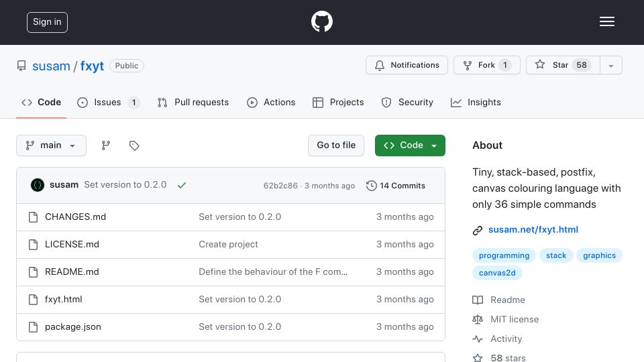
Task: Expand the star lists dropdown arrow
Action: point(611,66)
